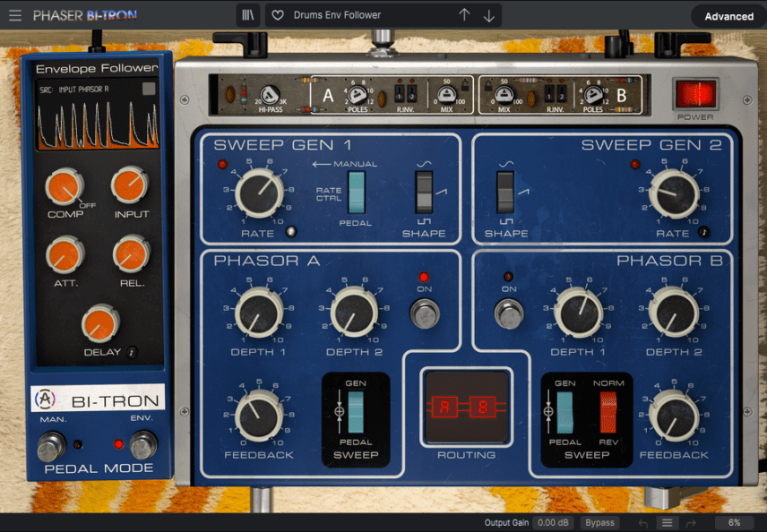Image resolution: width=767 pixels, height=532 pixels.
Task: Click the Phasor A DEPTH 2 knob
Action: click(x=354, y=313)
